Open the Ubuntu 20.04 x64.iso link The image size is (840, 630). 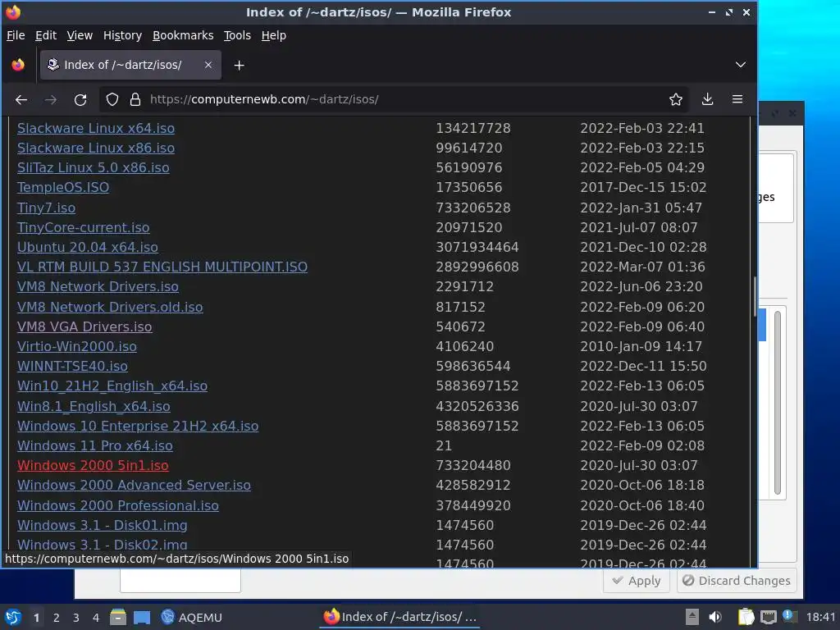click(87, 248)
